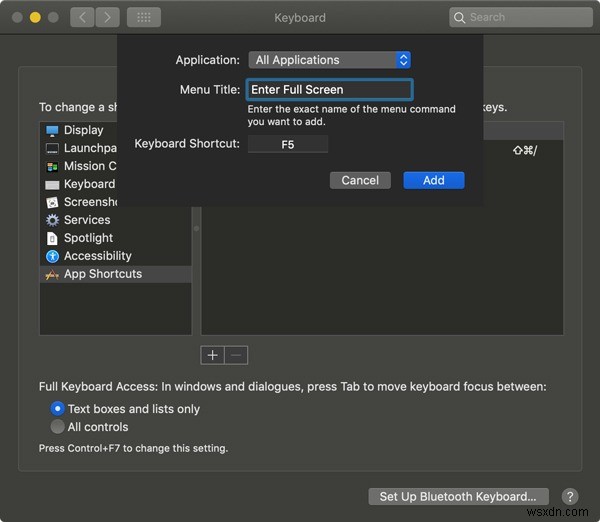The width and height of the screenshot is (600, 522).
Task: Click the Search field
Action: click(521, 17)
